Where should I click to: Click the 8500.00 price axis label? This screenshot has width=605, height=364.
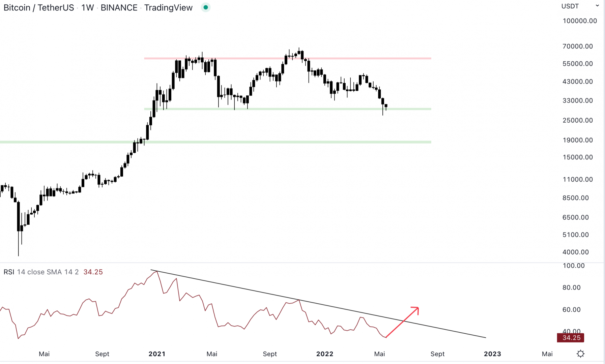click(x=576, y=198)
